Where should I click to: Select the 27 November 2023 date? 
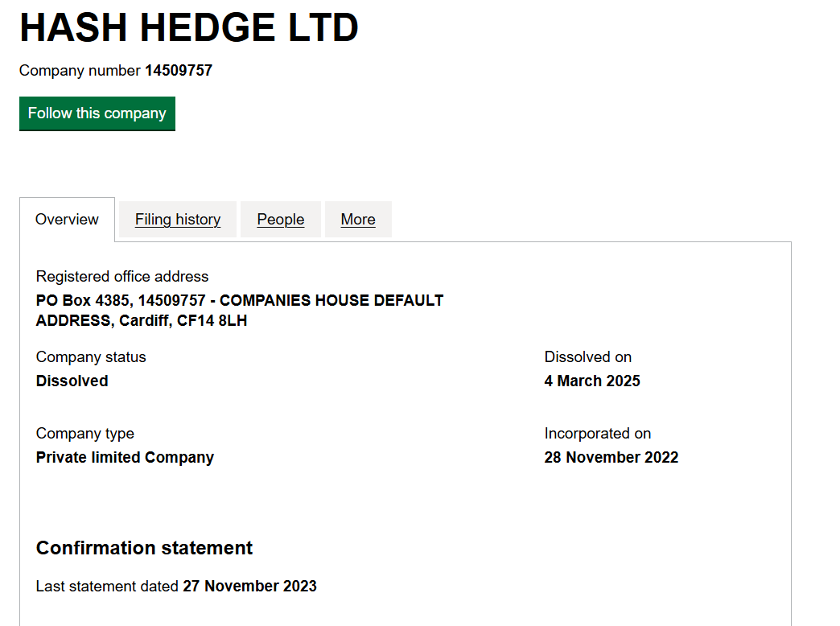[250, 587]
